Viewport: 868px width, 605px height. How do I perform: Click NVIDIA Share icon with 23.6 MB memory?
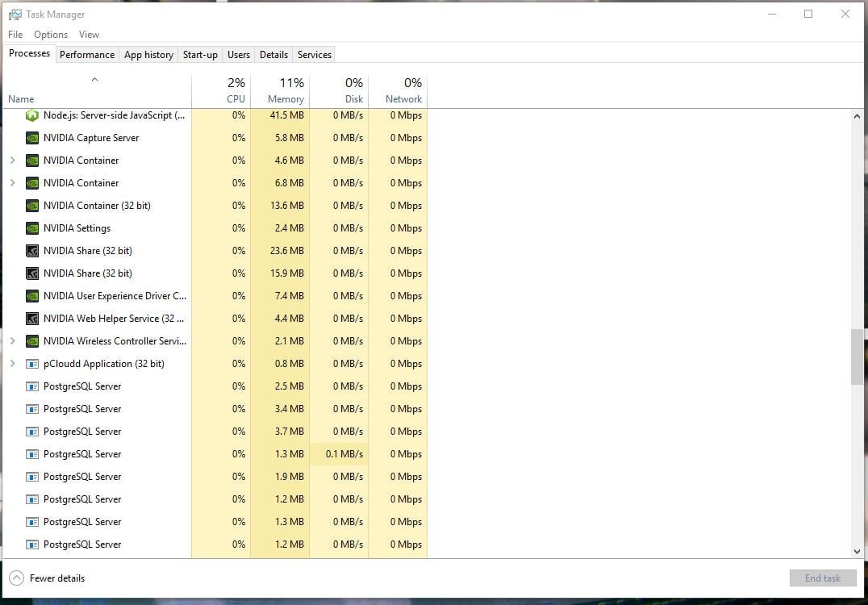click(x=32, y=251)
